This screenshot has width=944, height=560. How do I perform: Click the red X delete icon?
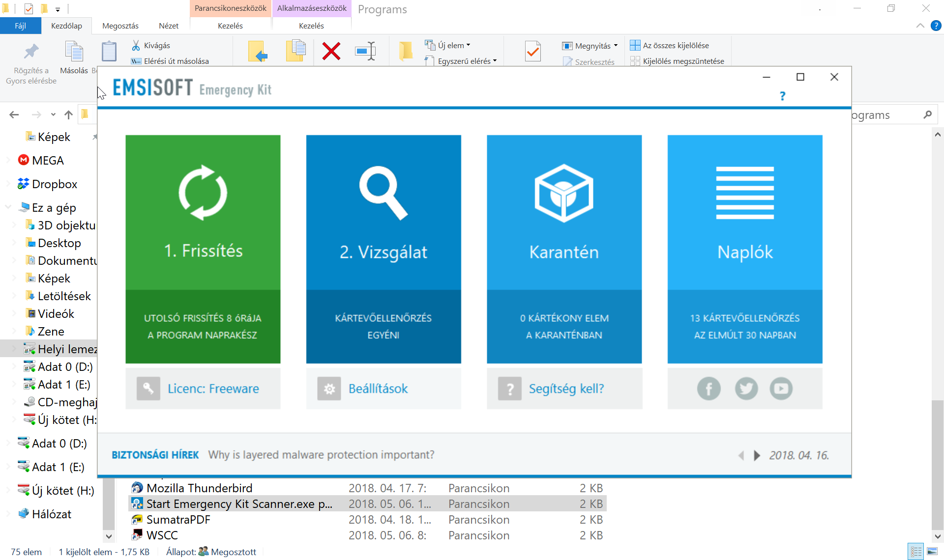[331, 51]
